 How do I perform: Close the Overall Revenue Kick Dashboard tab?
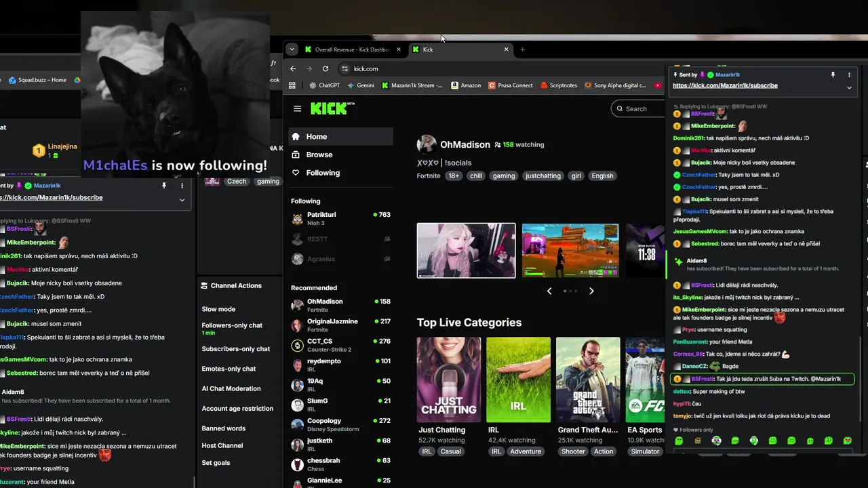399,49
